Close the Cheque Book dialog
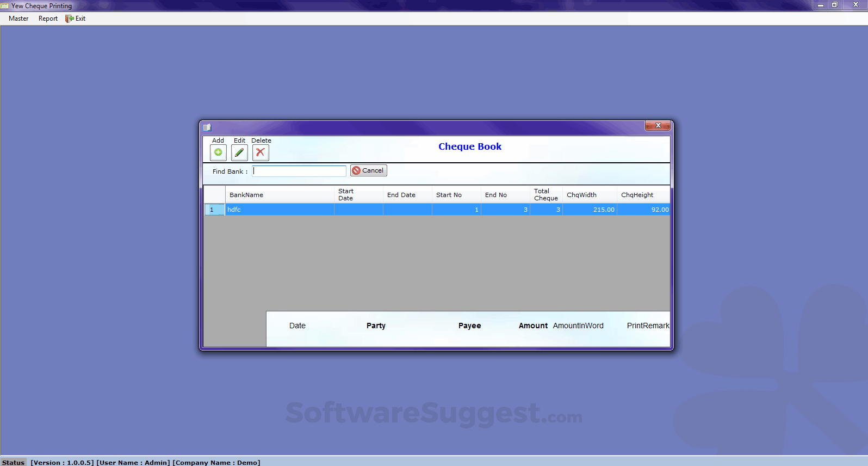868x466 pixels. click(658, 126)
